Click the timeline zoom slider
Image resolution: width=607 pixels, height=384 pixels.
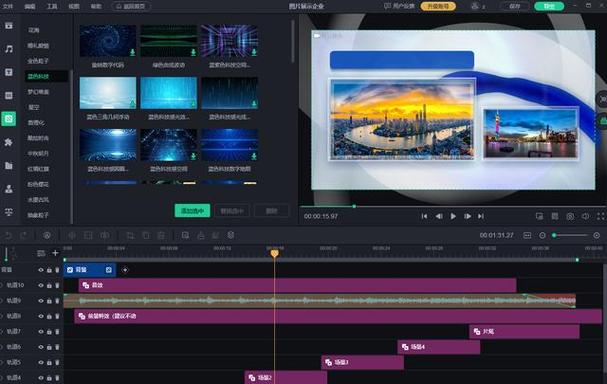click(x=572, y=235)
